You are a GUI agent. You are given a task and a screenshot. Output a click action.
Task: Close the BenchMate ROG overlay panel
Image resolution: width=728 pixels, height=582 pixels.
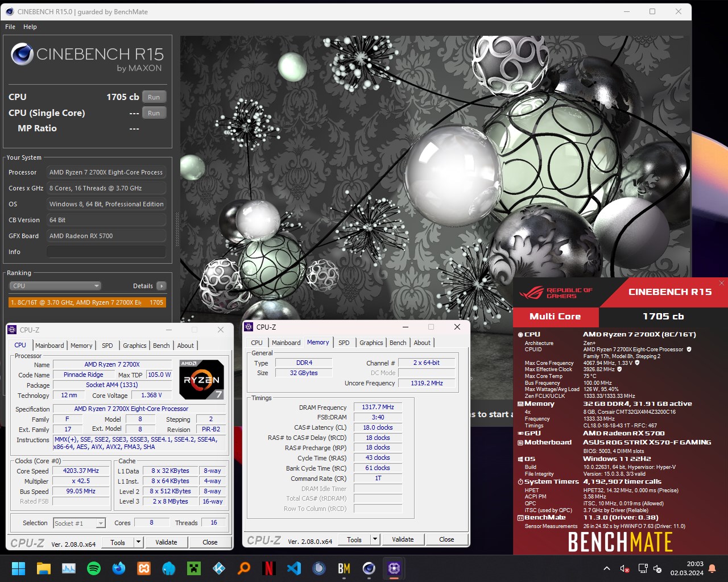(x=721, y=283)
